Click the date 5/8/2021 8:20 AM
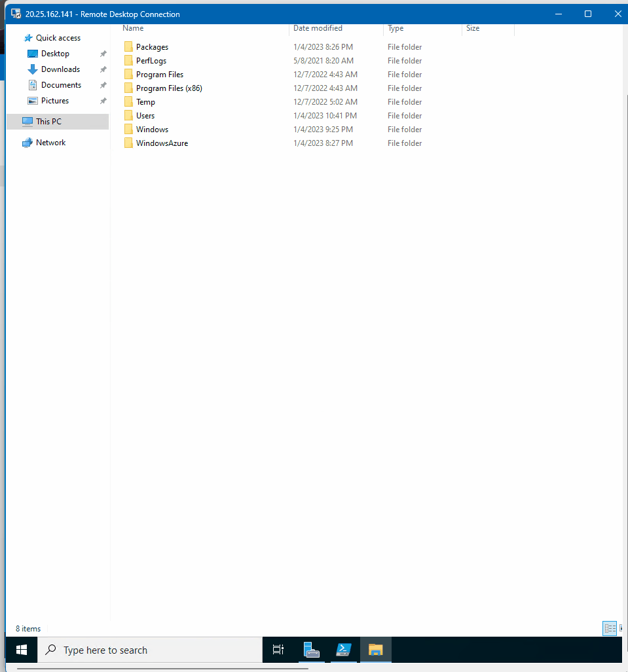Screen dimensions: 628x672 coord(323,60)
